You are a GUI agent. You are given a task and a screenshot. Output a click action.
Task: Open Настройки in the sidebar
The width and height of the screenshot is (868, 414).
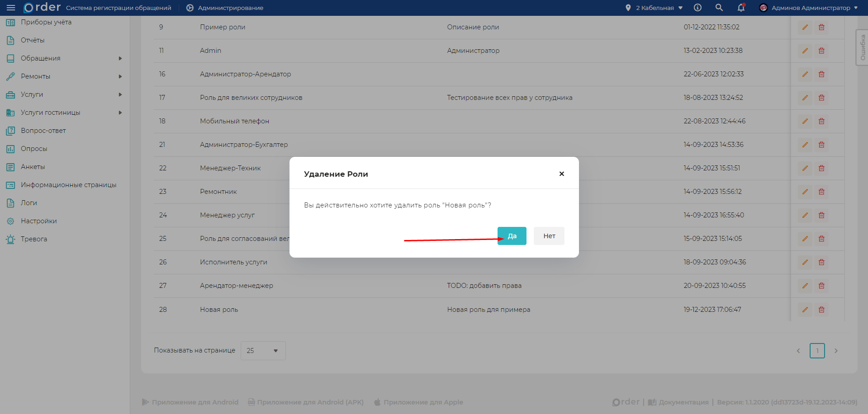point(39,221)
